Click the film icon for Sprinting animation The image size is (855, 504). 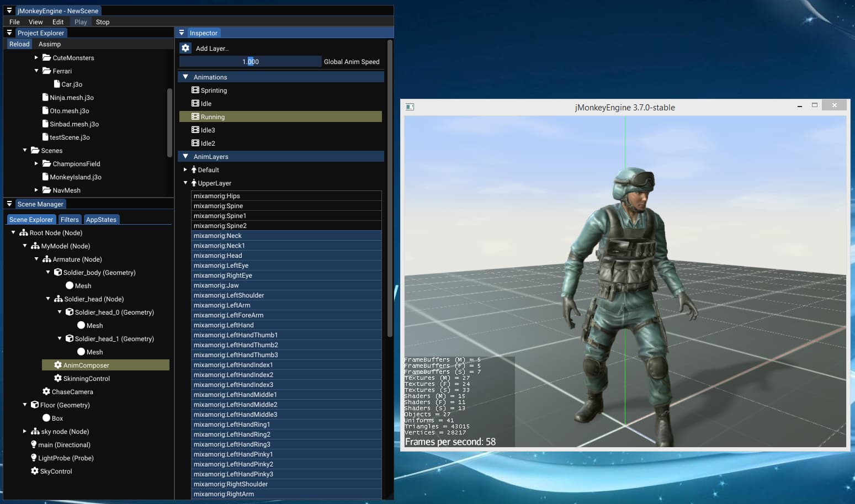195,90
